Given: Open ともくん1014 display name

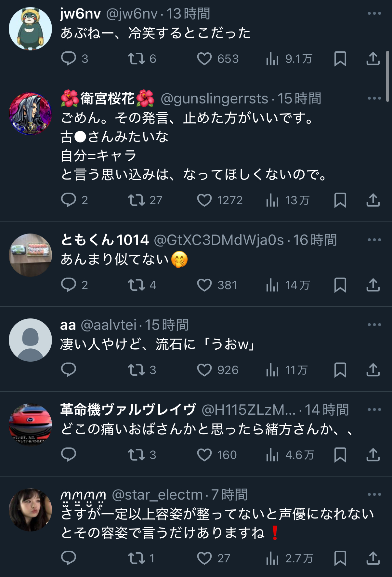Looking at the screenshot, I should [x=105, y=240].
